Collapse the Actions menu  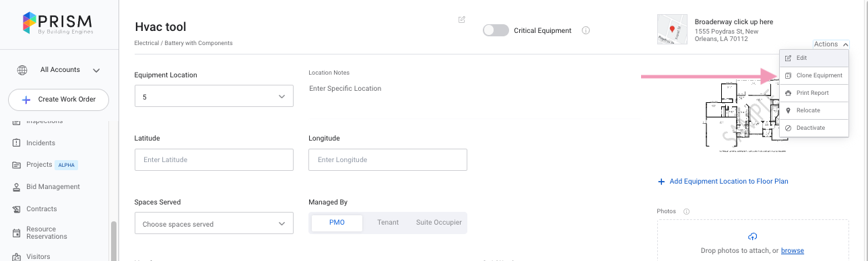point(831,44)
